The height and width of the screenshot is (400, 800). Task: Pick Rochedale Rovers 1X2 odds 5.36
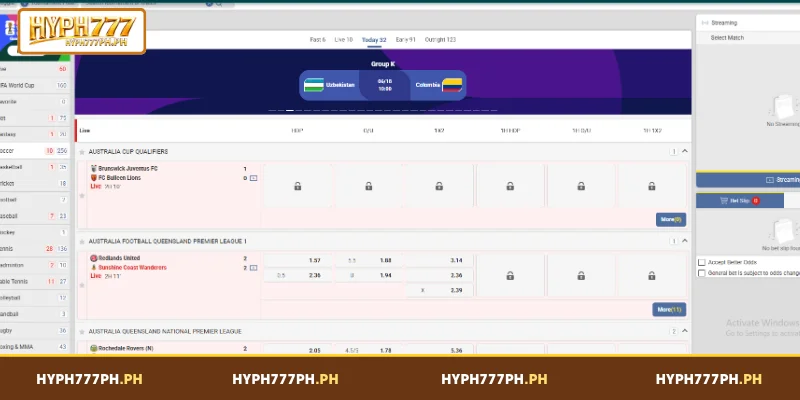[439, 350]
